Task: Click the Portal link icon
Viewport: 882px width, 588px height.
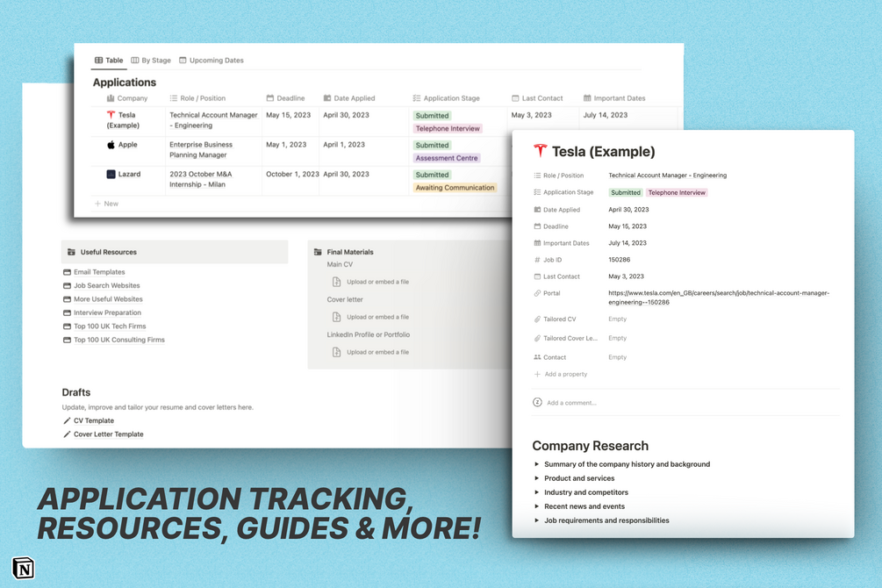Action: tap(537, 293)
